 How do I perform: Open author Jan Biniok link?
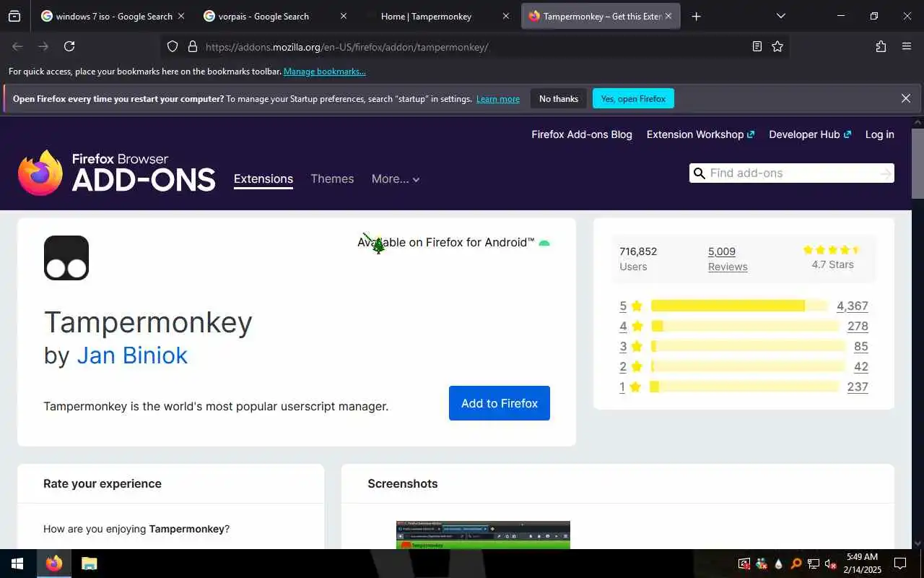coord(132,355)
